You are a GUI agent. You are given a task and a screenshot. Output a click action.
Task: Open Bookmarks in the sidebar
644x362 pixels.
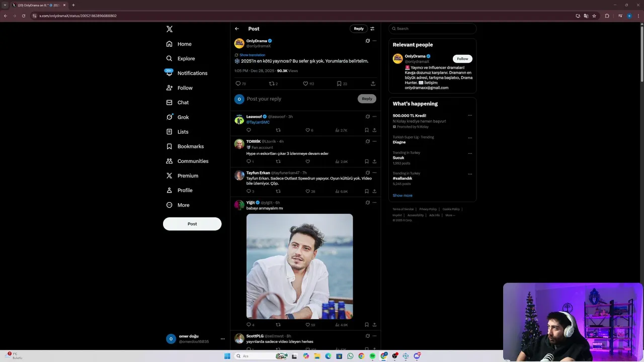[x=185, y=146]
